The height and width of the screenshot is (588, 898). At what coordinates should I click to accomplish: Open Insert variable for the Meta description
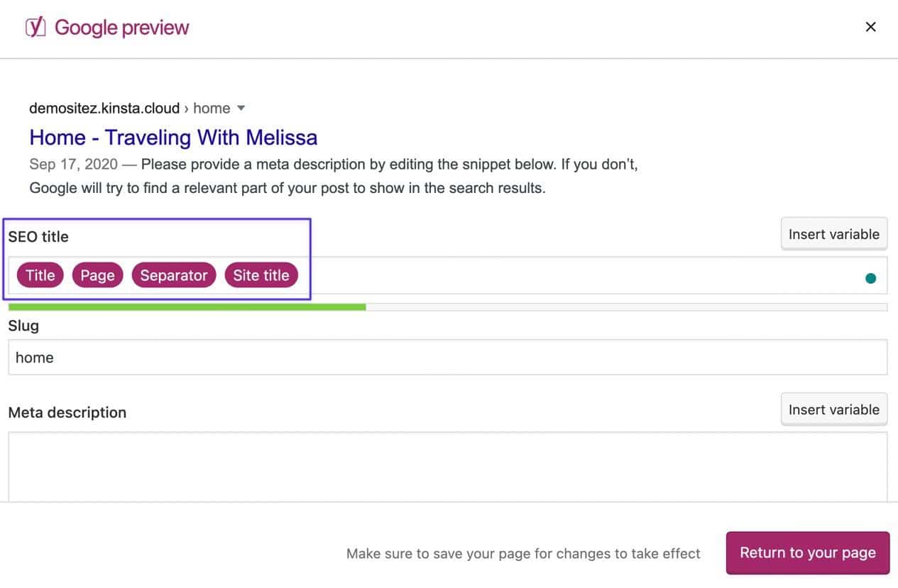tap(833, 409)
